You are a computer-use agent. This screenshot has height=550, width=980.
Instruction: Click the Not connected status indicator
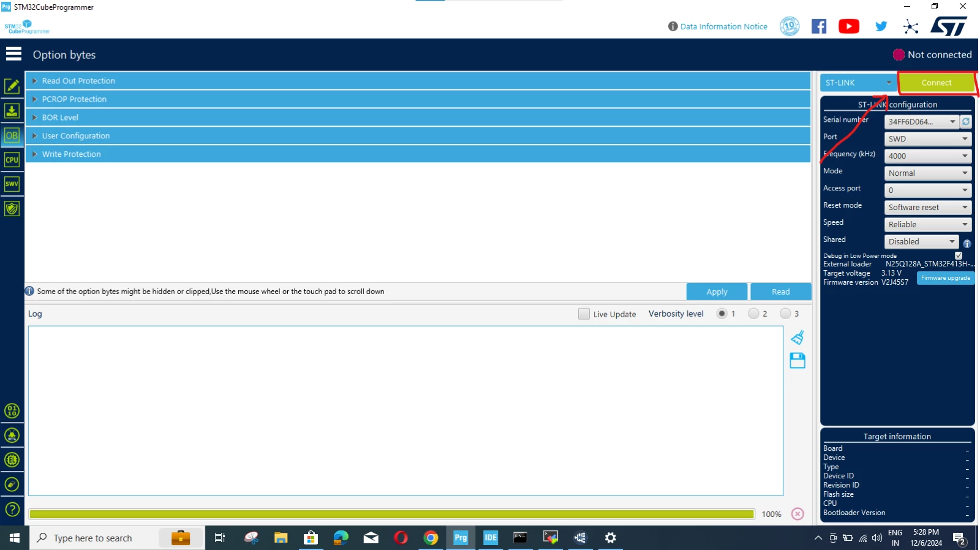click(932, 55)
